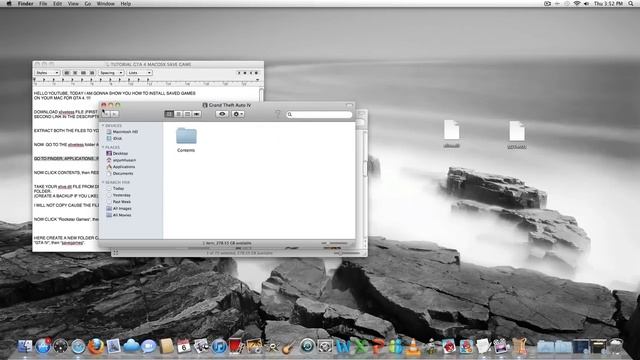
Task: Switch Finder to column view
Action: pos(187,114)
